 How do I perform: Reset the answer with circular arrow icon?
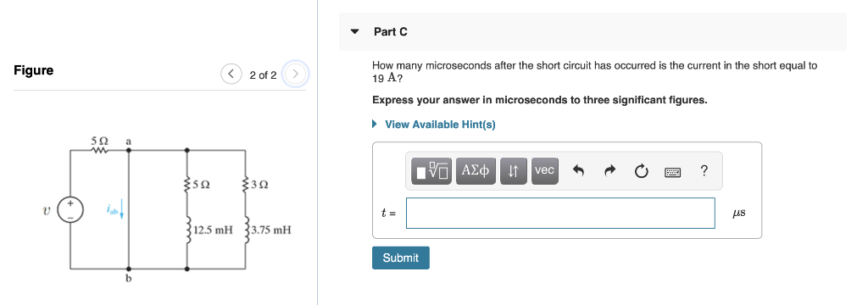(641, 172)
